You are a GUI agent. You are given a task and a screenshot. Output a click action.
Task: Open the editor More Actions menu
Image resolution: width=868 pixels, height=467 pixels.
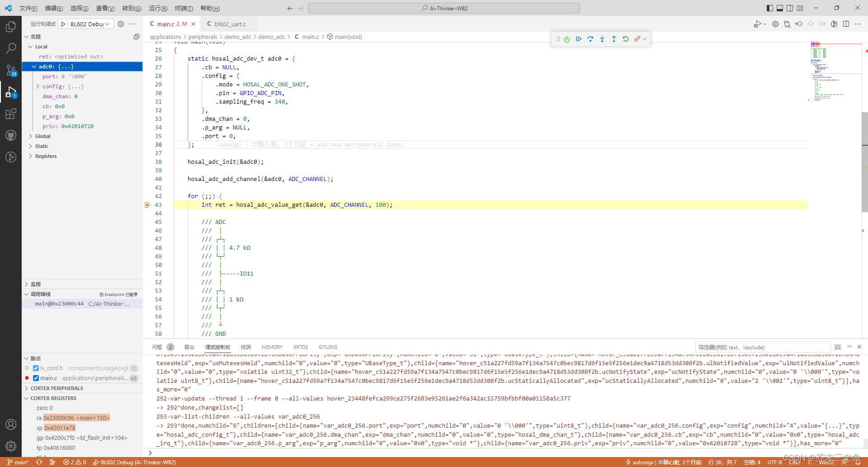click(858, 24)
